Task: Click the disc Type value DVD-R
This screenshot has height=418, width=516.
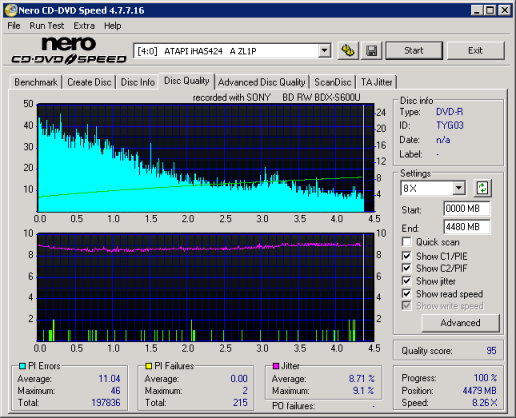Action: click(x=449, y=112)
